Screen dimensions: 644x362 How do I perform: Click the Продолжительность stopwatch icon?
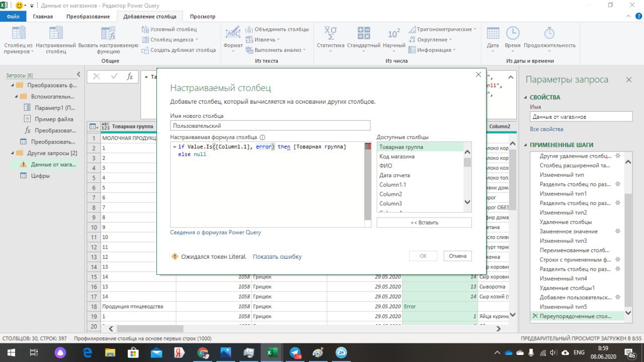(x=549, y=33)
